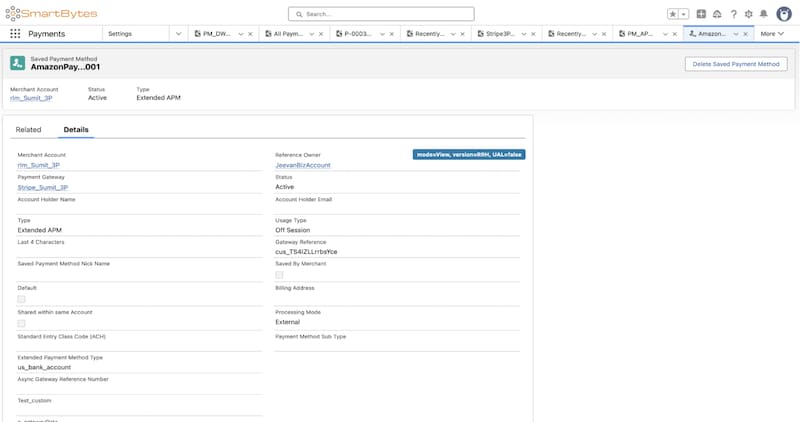Viewport: 800px width, 422px height.
Task: Click in the global Search field
Action: tap(400, 14)
